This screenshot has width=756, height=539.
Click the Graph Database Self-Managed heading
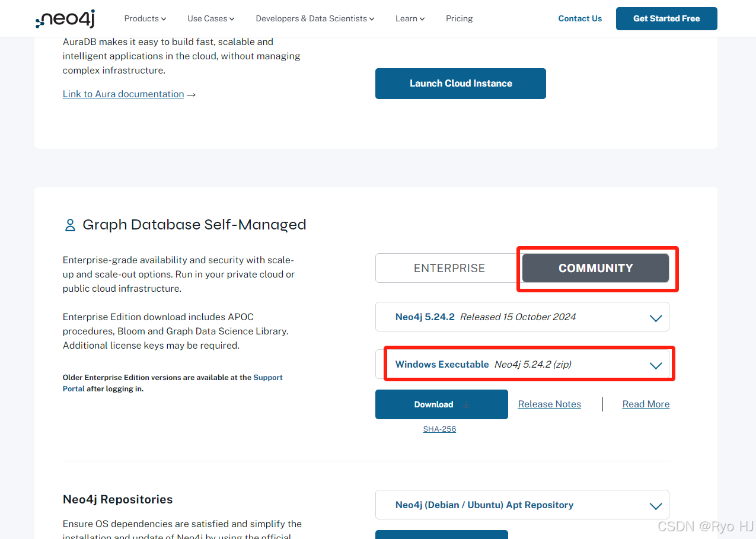[x=194, y=225]
